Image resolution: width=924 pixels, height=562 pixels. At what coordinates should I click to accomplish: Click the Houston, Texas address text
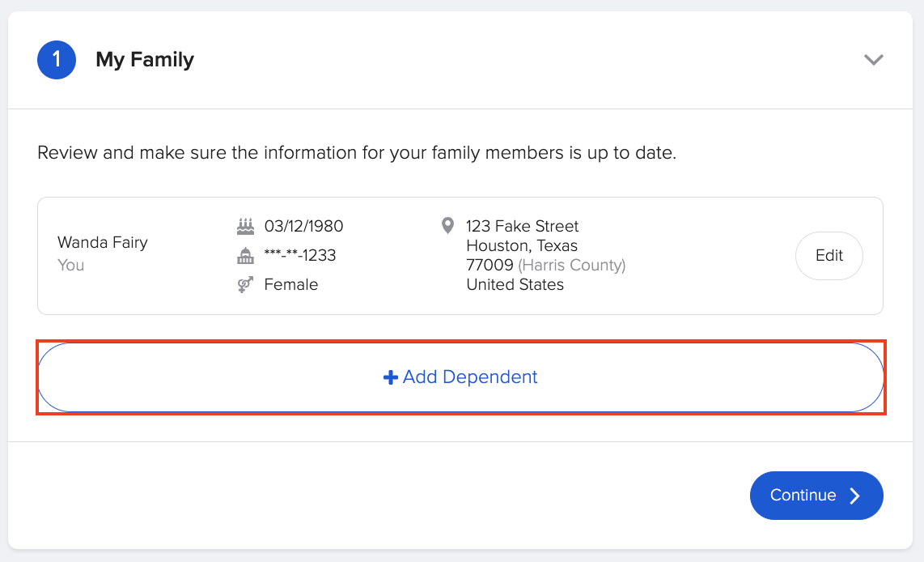click(521, 245)
